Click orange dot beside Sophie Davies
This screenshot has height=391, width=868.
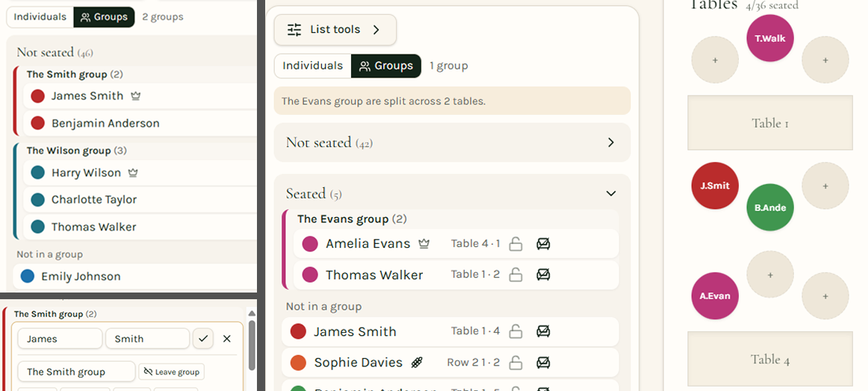click(x=298, y=363)
